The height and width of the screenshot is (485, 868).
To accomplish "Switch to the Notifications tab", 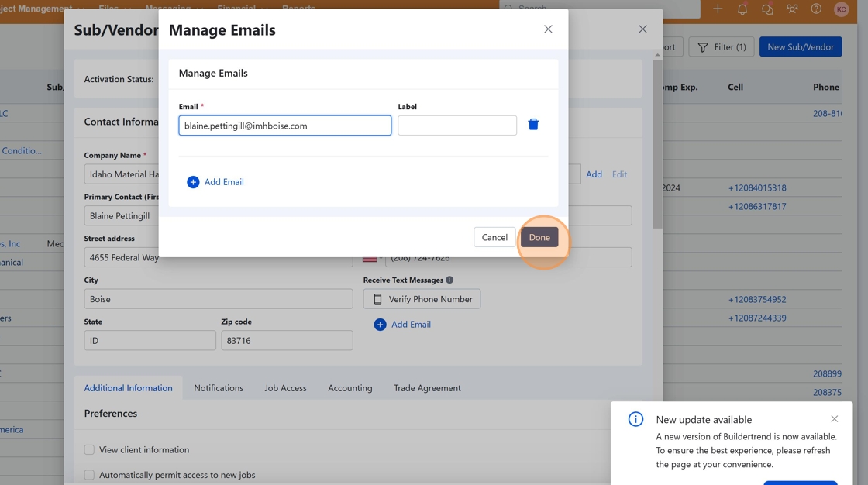I will pos(219,388).
